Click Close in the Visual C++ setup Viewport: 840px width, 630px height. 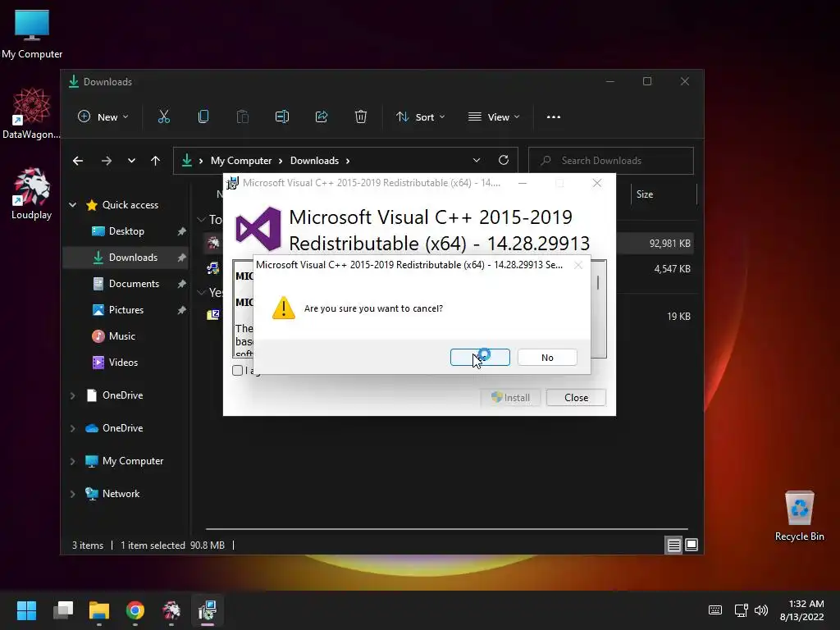click(576, 398)
